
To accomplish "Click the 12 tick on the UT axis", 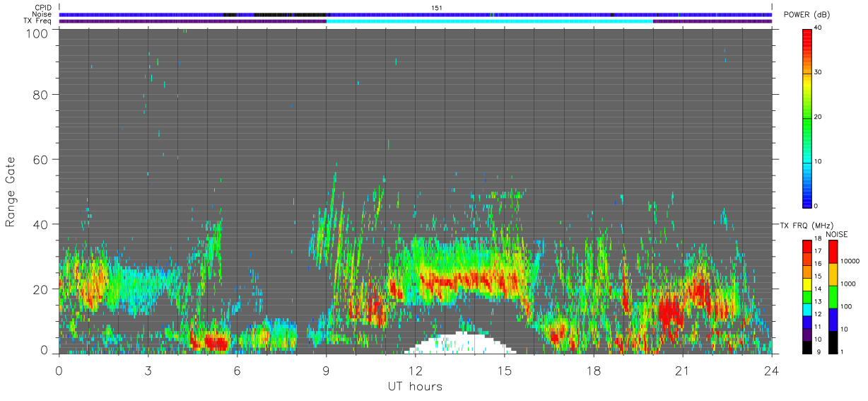I will point(416,370).
